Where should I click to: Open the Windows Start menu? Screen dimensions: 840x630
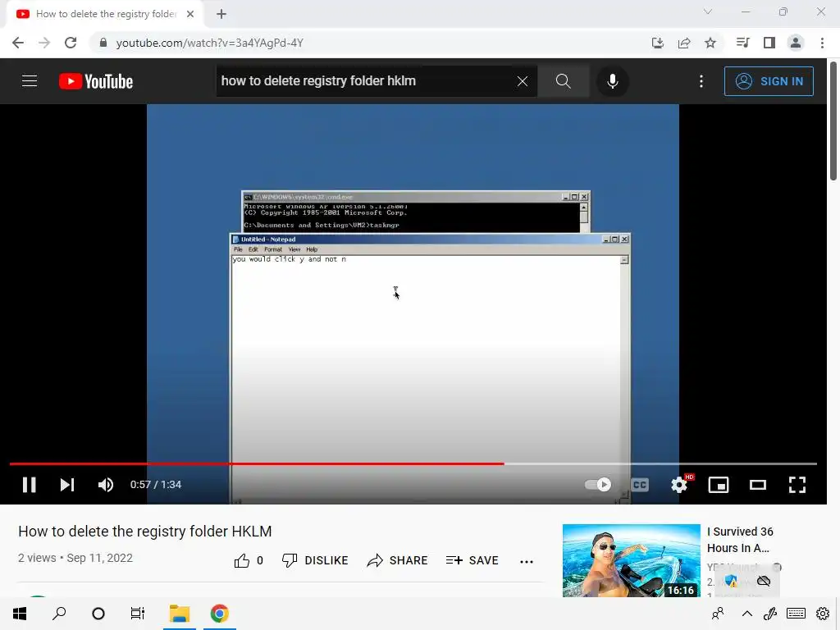point(20,614)
